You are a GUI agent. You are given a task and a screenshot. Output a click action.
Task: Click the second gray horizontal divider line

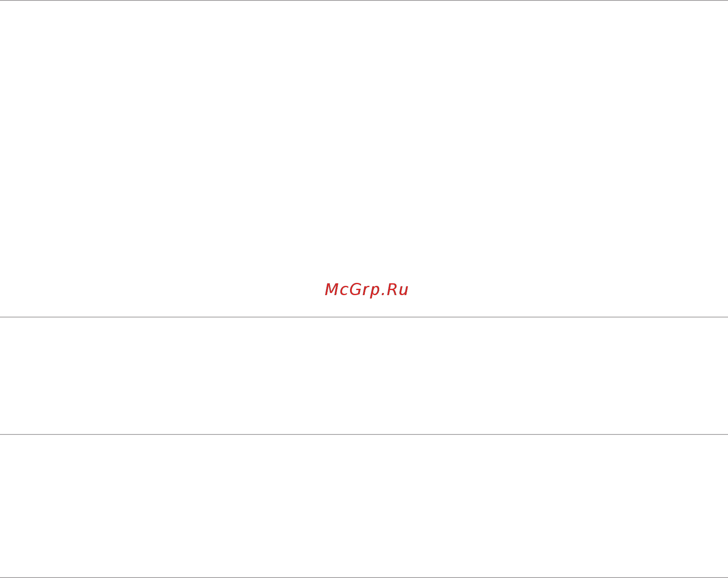click(x=364, y=434)
